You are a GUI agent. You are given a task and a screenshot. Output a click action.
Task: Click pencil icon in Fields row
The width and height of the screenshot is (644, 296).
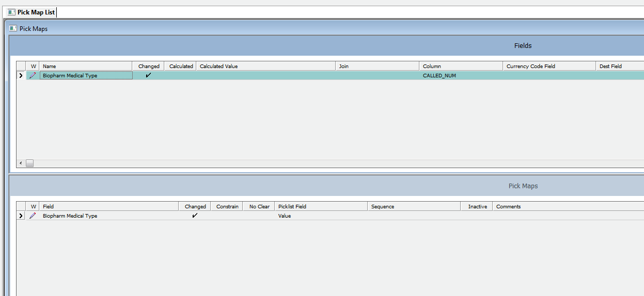pyautogui.click(x=33, y=75)
